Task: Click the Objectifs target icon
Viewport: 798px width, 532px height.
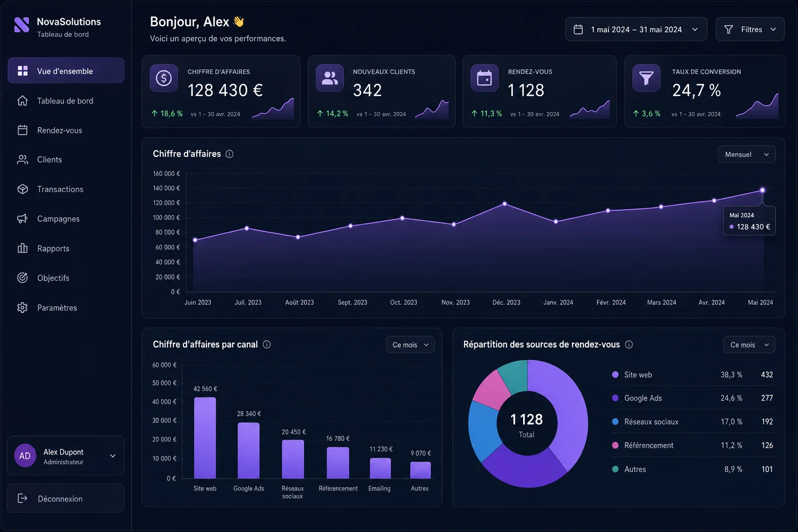Action: click(x=22, y=278)
